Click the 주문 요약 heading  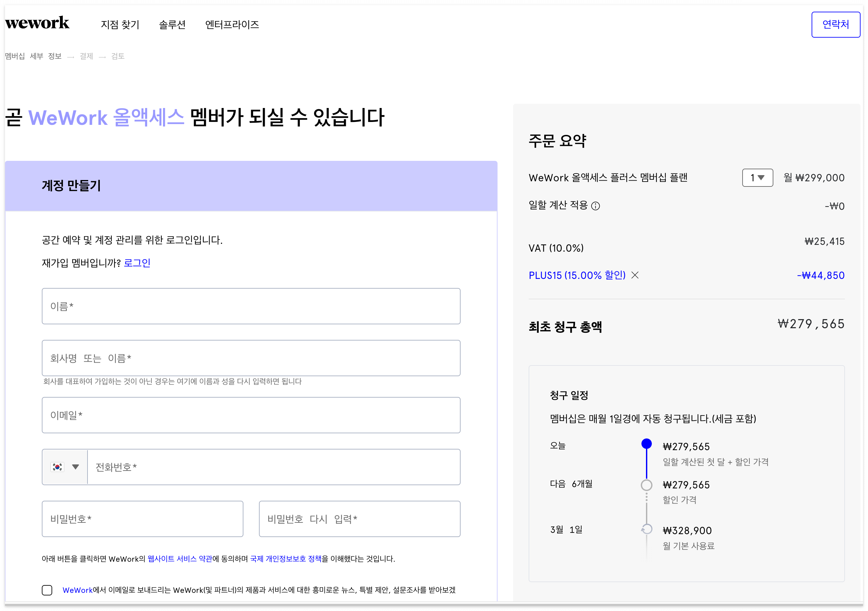557,141
